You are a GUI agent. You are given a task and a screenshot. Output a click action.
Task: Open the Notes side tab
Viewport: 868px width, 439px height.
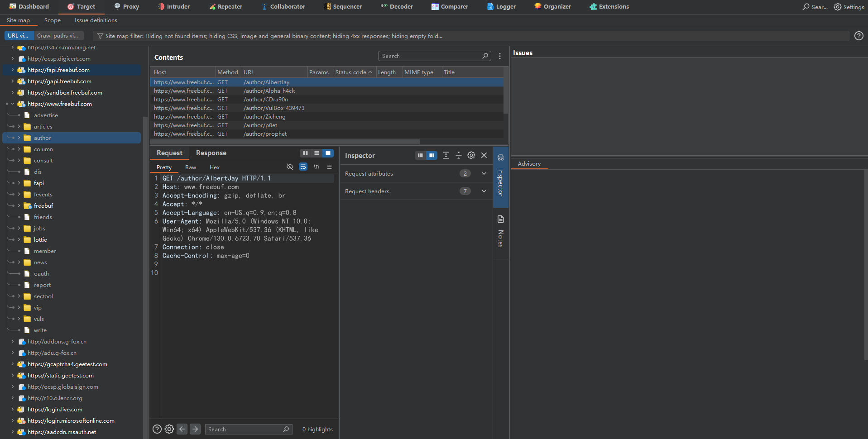pos(500,233)
